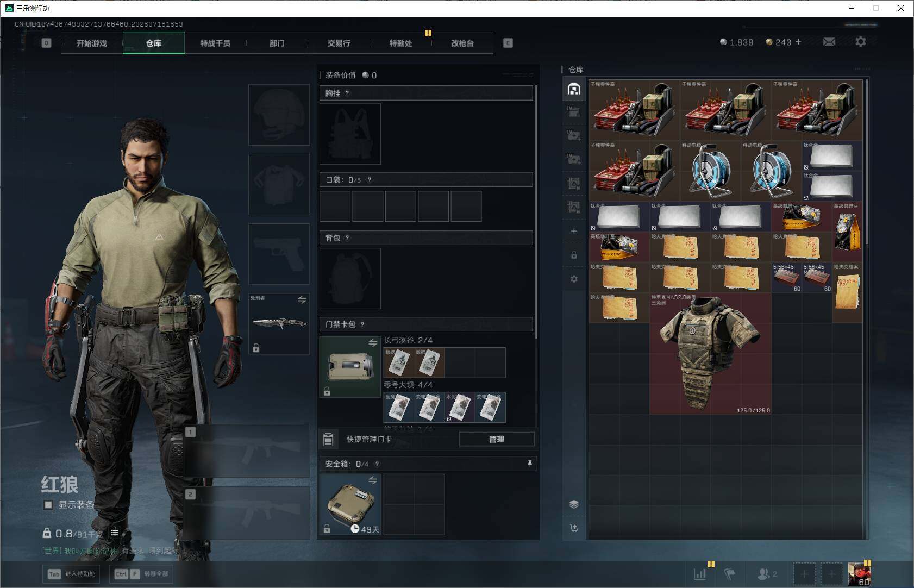Pin the 安全箱 panel
Image resolution: width=914 pixels, height=588 pixels.
pos(530,464)
